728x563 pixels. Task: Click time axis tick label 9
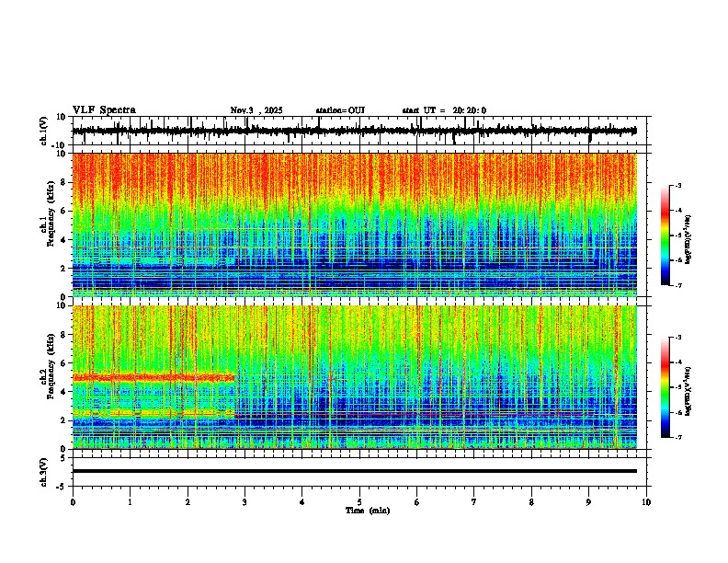588,502
